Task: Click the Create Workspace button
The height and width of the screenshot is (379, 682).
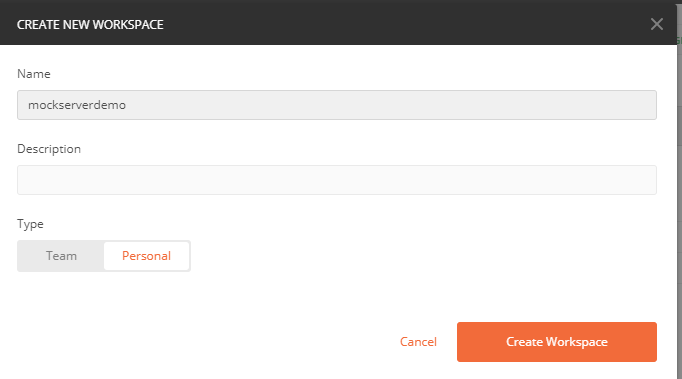Action: click(557, 342)
